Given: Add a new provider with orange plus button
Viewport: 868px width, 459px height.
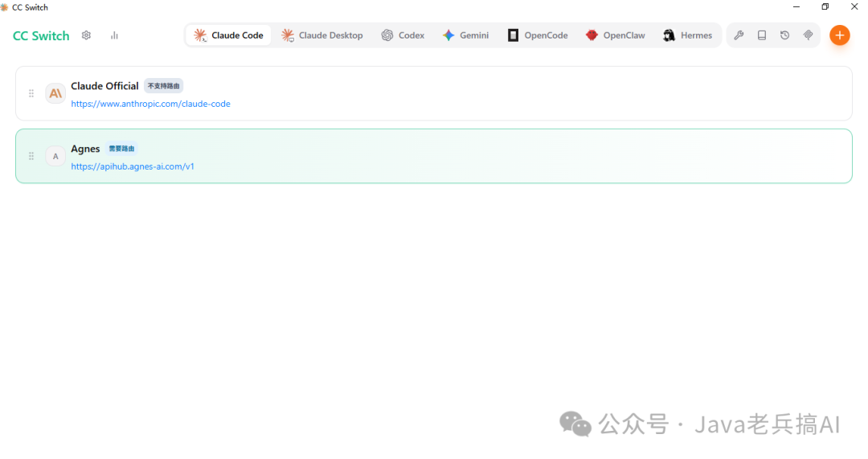Looking at the screenshot, I should pos(839,35).
